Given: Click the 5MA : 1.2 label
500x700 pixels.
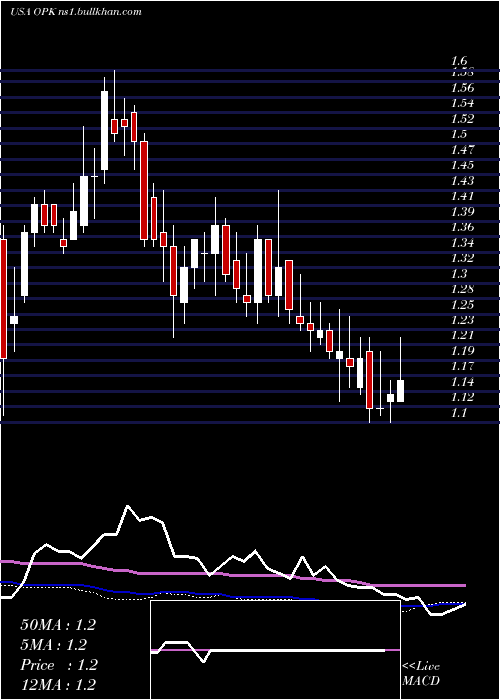Looking at the screenshot, I should click(54, 645).
